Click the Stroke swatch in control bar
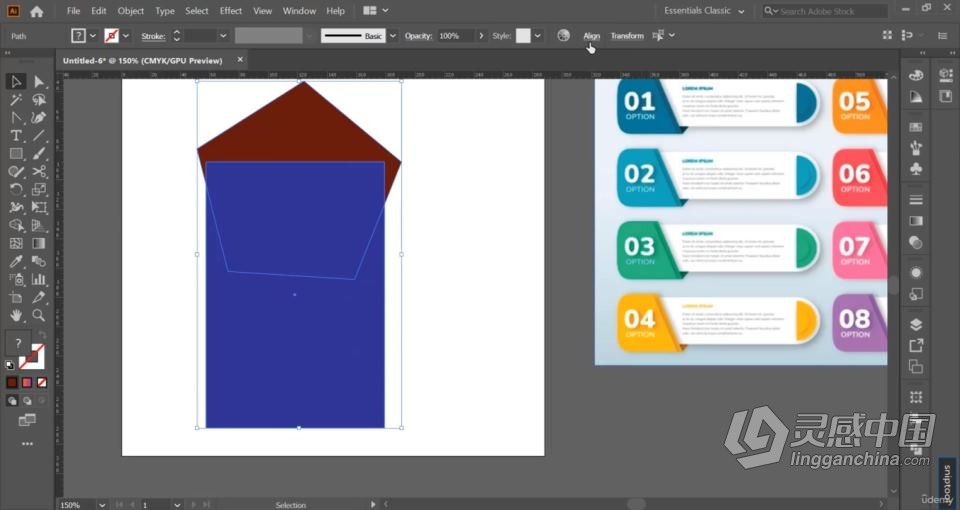The width and height of the screenshot is (960, 510). (111, 36)
